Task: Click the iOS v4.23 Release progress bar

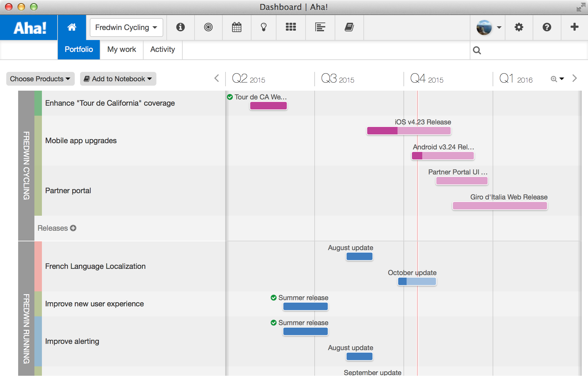Action: pyautogui.click(x=409, y=131)
